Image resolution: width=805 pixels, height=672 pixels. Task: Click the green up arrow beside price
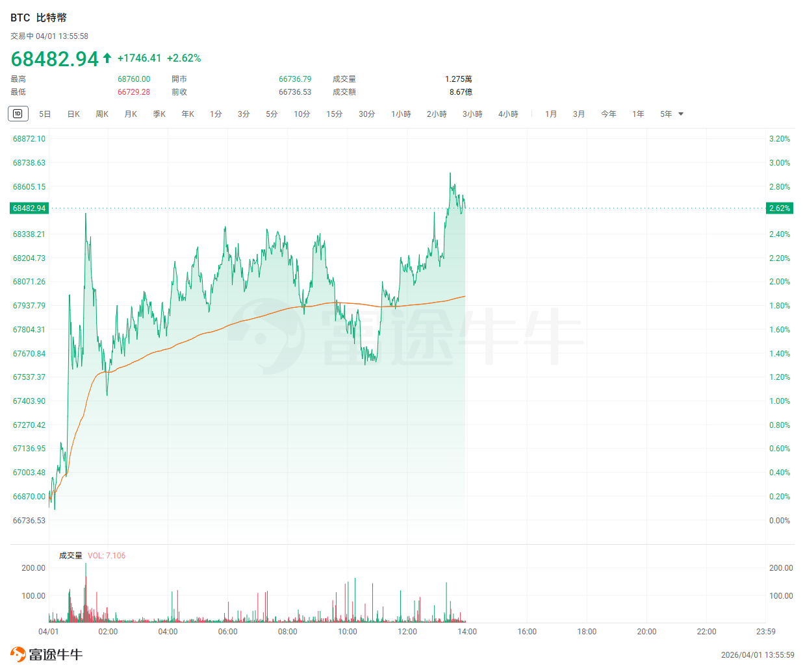point(107,58)
